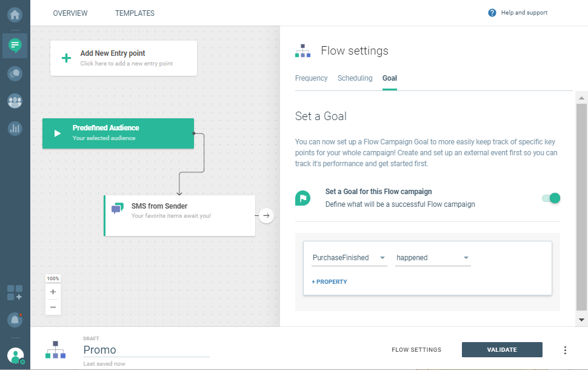Expand the happened condition dropdown
The height and width of the screenshot is (370, 588).
[433, 258]
